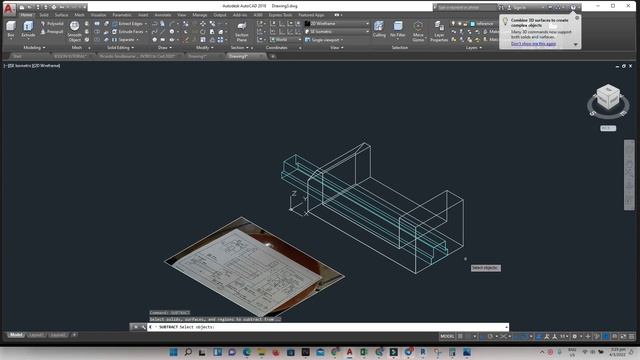The height and width of the screenshot is (360, 640).
Task: Switch to the Mesh ribbon tab
Action: pos(79,15)
